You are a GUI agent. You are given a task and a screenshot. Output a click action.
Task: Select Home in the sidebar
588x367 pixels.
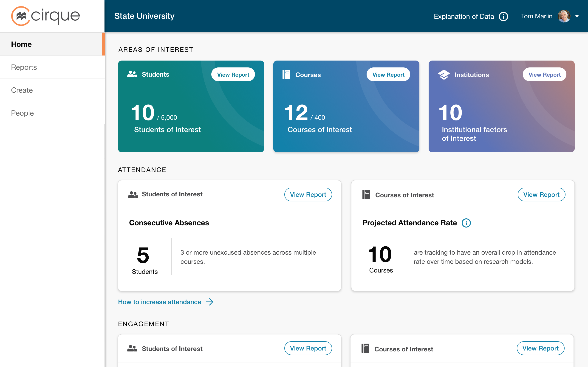(21, 44)
